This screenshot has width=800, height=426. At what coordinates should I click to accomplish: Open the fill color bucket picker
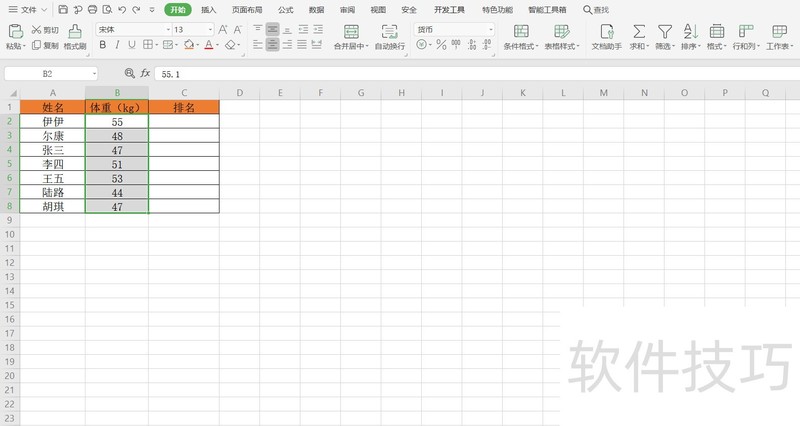click(x=191, y=45)
